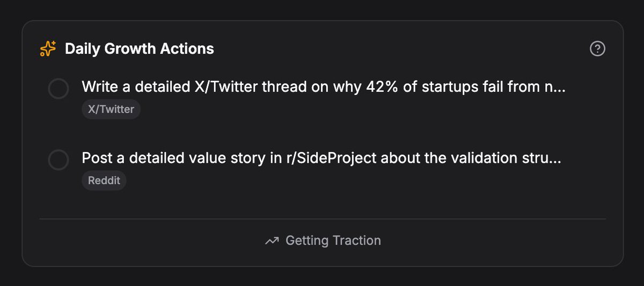Click the trending-up arrow icon
This screenshot has width=644, height=286.
[x=272, y=241]
